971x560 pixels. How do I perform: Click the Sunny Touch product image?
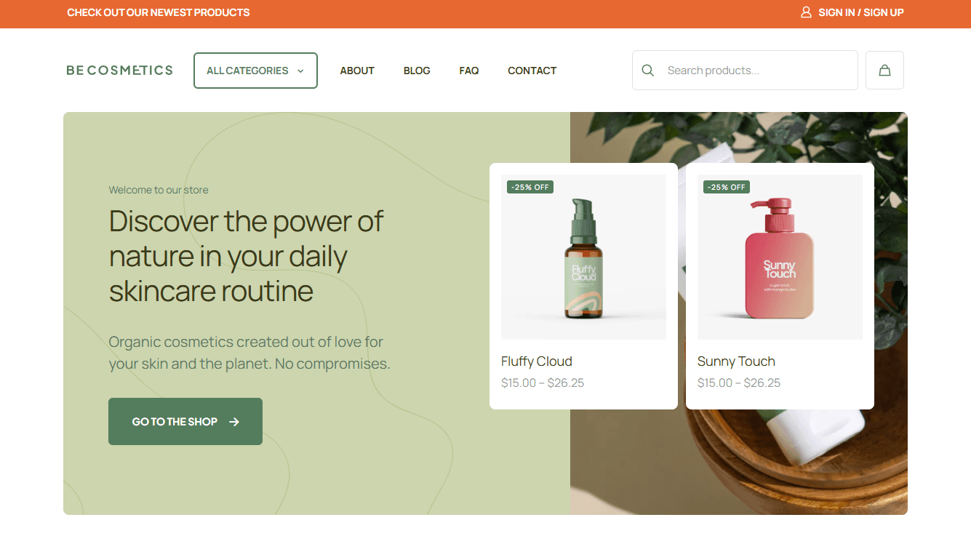780,256
